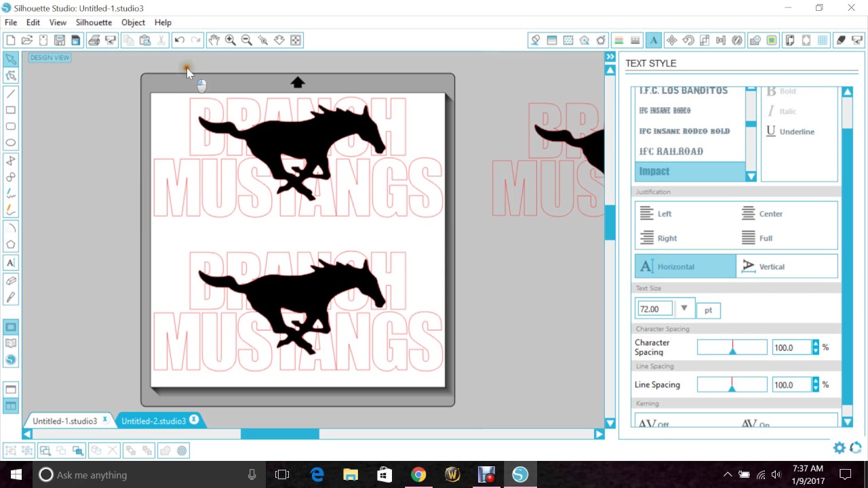Pick the Draw a Line tool

coord(11,94)
